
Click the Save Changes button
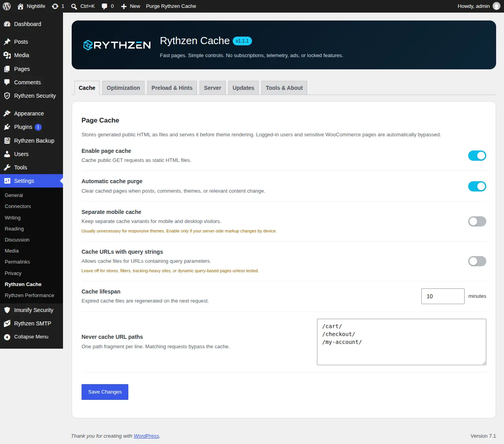pyautogui.click(x=105, y=392)
